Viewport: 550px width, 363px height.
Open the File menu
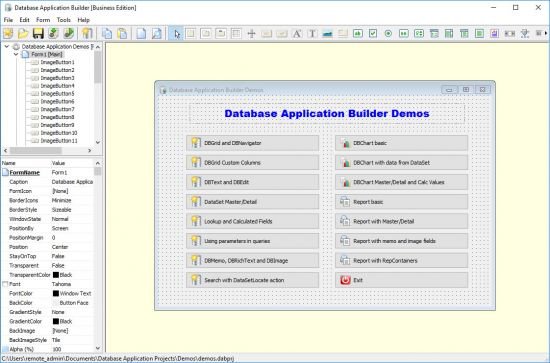pyautogui.click(x=8, y=20)
